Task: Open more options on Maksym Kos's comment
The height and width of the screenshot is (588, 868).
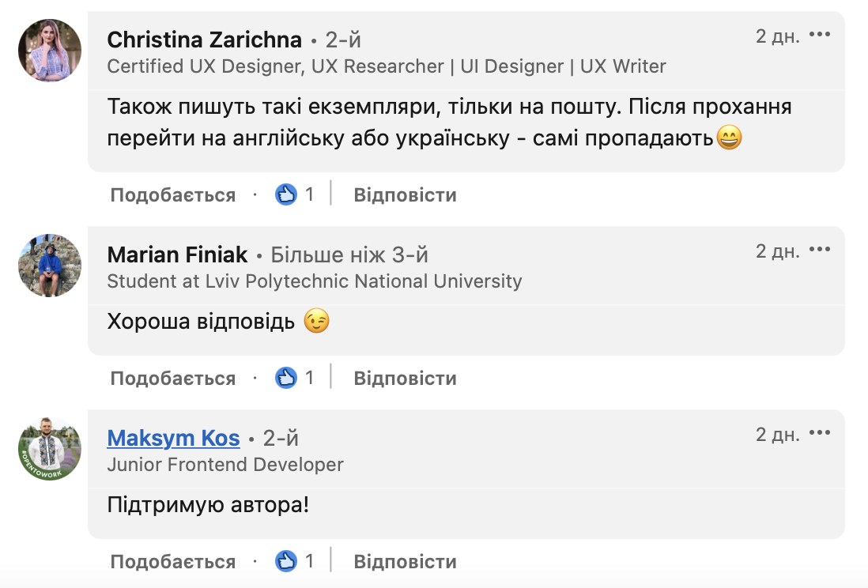Action: [x=819, y=432]
